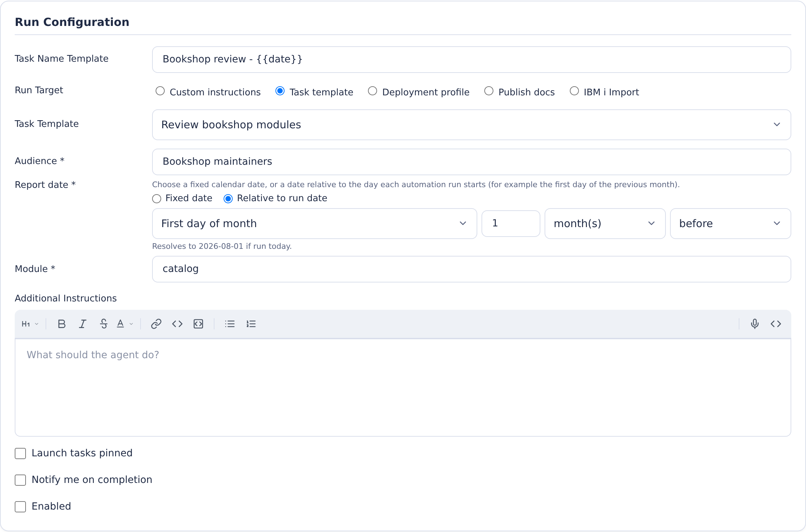Click the text 'Resolves to 2026-08-01 if run today.'

click(222, 246)
